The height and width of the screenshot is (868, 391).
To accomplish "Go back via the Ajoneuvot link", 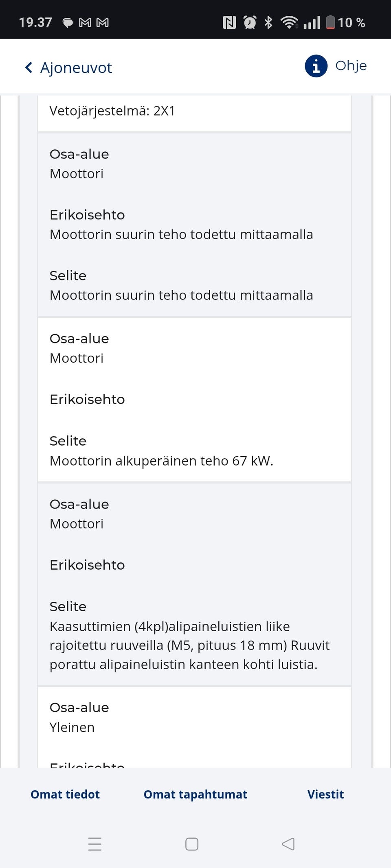I will click(x=76, y=68).
